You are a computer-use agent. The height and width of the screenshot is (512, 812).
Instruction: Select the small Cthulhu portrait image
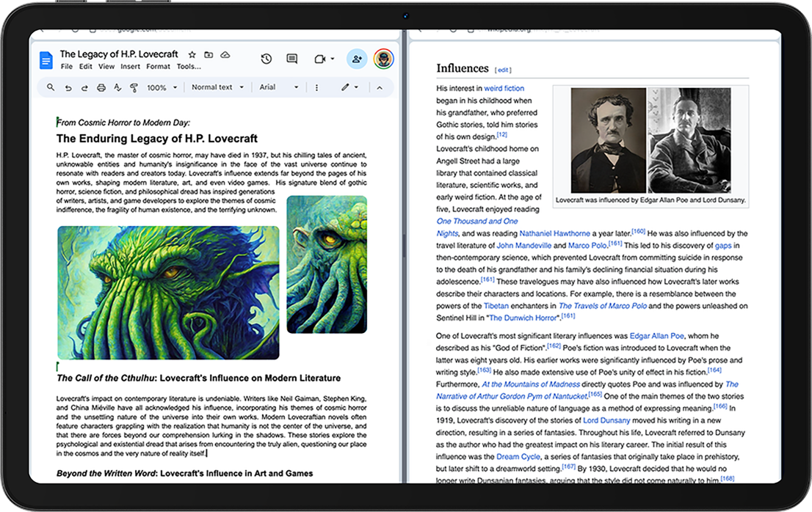coord(327,264)
